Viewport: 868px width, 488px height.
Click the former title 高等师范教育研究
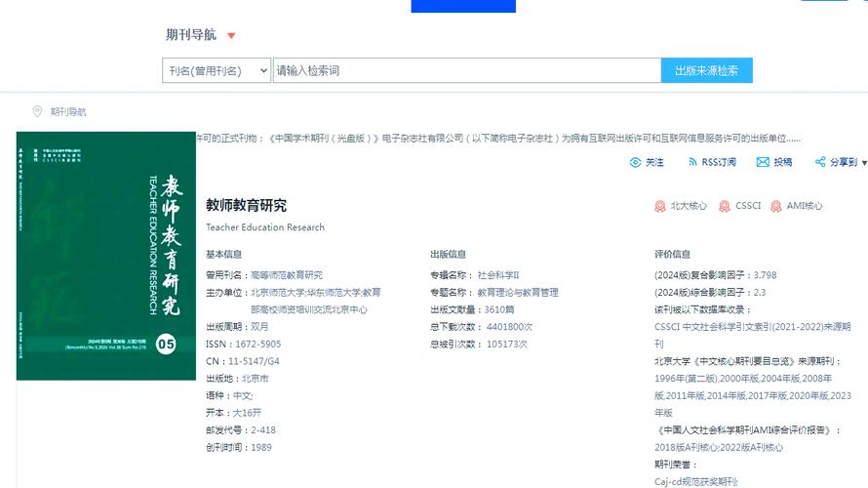click(287, 275)
